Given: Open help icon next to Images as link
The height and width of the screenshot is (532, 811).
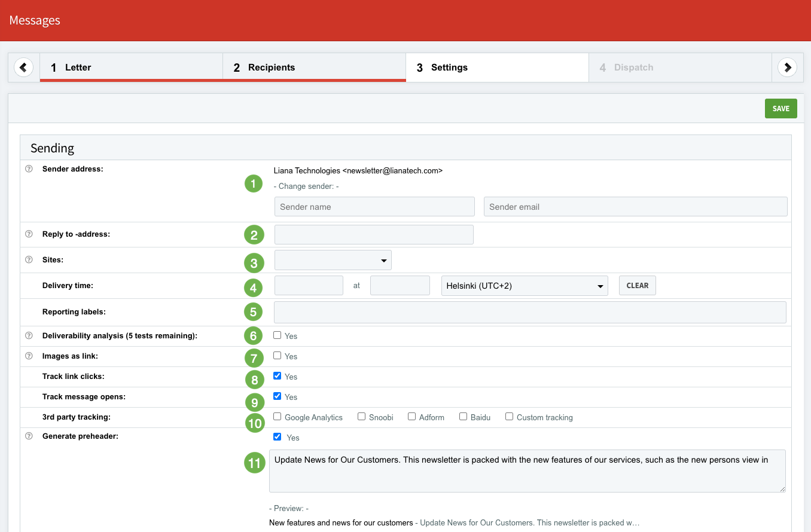Looking at the screenshot, I should point(29,356).
